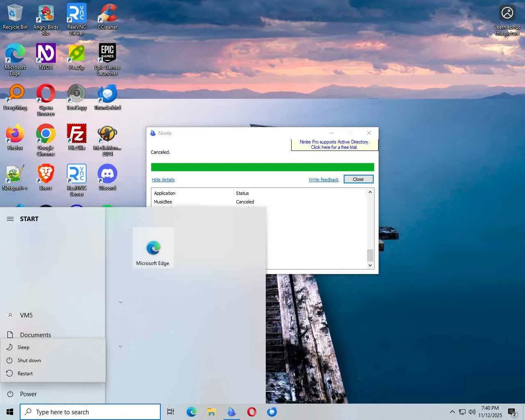Click the Epic Games Launcher icon
Screen dimensions: 525x420
click(107, 60)
